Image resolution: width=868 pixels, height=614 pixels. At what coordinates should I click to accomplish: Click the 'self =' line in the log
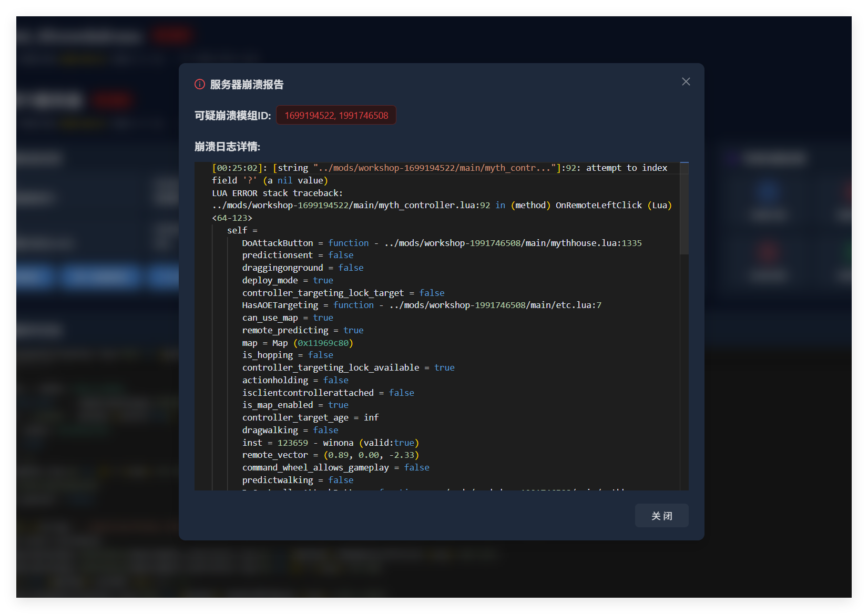pyautogui.click(x=242, y=230)
